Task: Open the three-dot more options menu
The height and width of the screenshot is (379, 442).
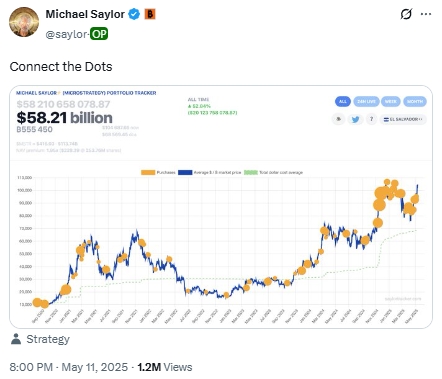Action: click(426, 14)
